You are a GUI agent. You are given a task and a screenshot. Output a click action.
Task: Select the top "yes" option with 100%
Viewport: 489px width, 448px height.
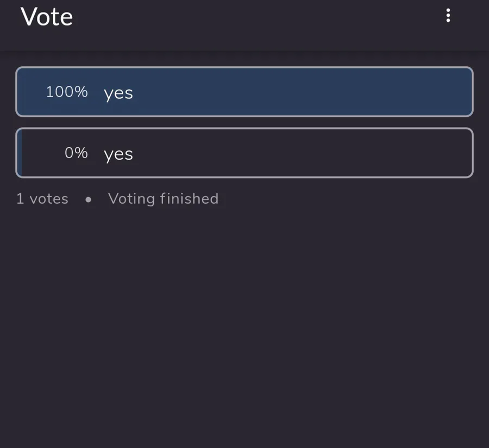(244, 92)
